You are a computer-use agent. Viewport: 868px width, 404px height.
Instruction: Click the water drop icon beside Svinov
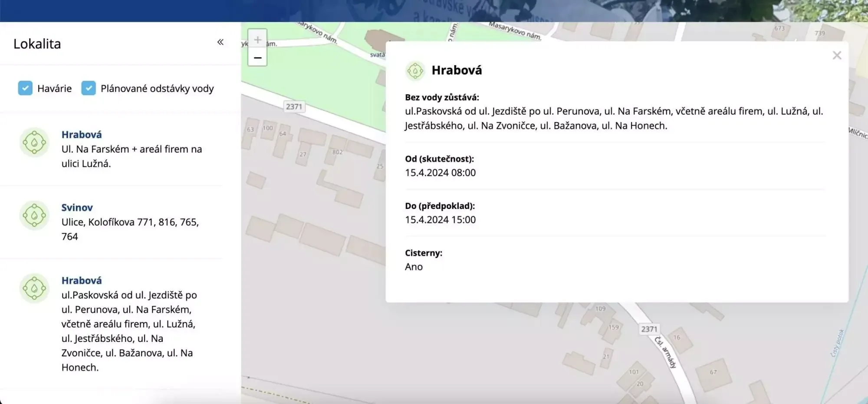point(34,215)
